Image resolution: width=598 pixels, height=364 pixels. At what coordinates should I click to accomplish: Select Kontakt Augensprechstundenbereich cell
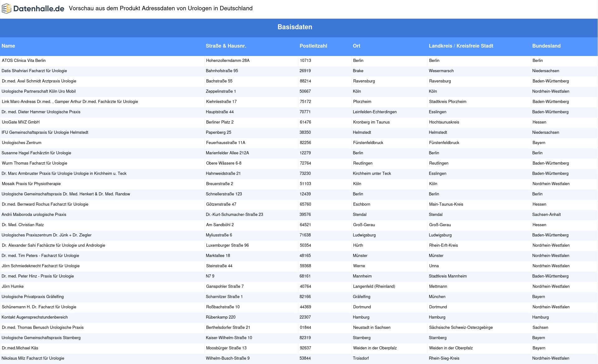coord(35,317)
